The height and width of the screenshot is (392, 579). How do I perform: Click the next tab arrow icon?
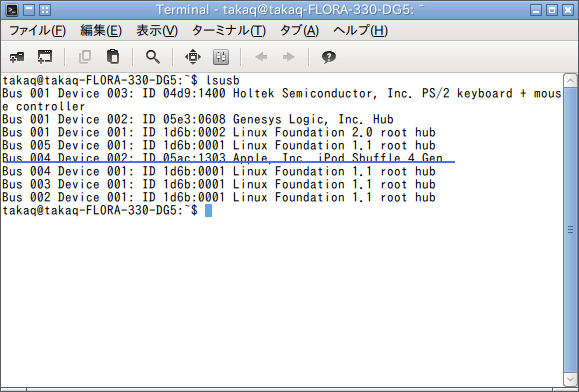click(x=289, y=57)
